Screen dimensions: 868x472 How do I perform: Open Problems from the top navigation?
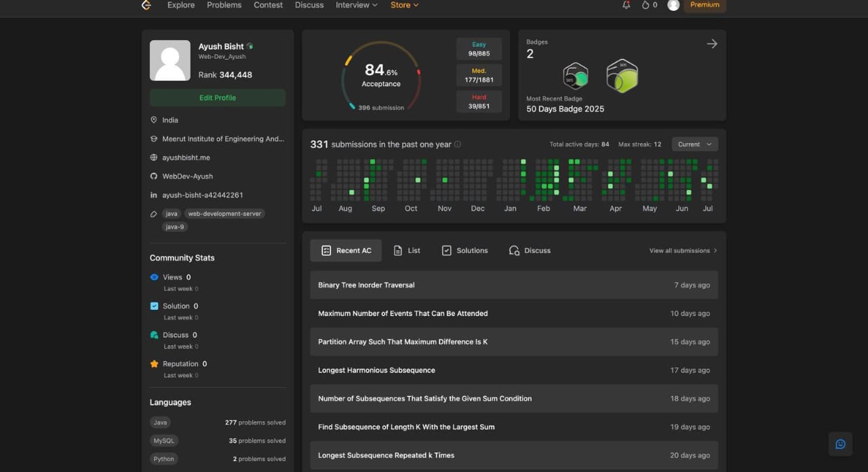point(224,5)
